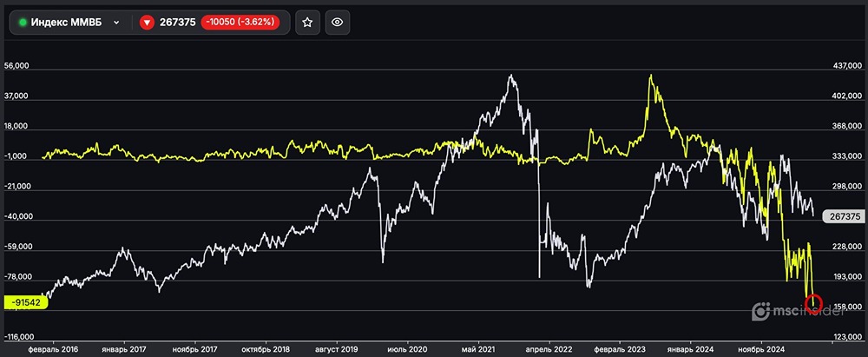This screenshot has width=868, height=357.
Task: Click the -40,000 left axis value
Action: pos(18,217)
